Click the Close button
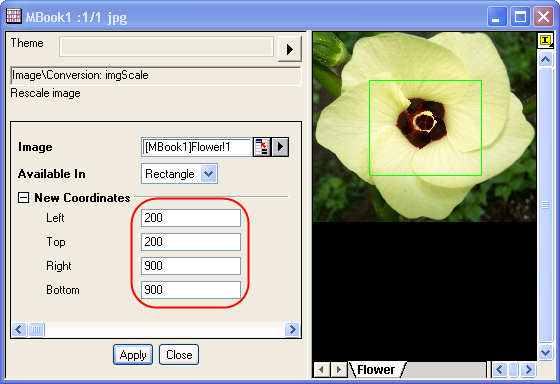The width and height of the screenshot is (560, 384). click(179, 355)
